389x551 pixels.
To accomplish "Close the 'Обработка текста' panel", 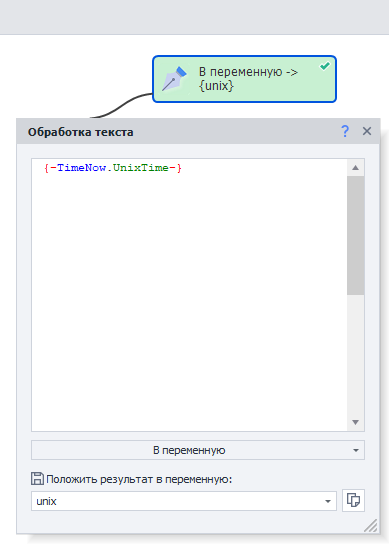I will (367, 131).
